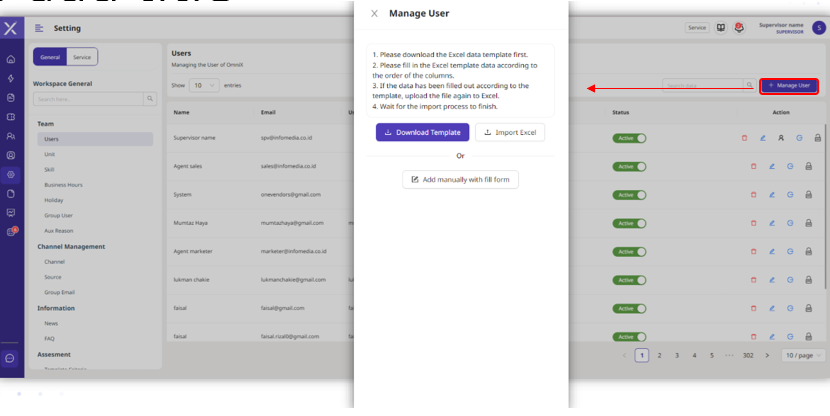
Task: Click the red delete icon in the Supervisor name row
Action: [x=743, y=138]
